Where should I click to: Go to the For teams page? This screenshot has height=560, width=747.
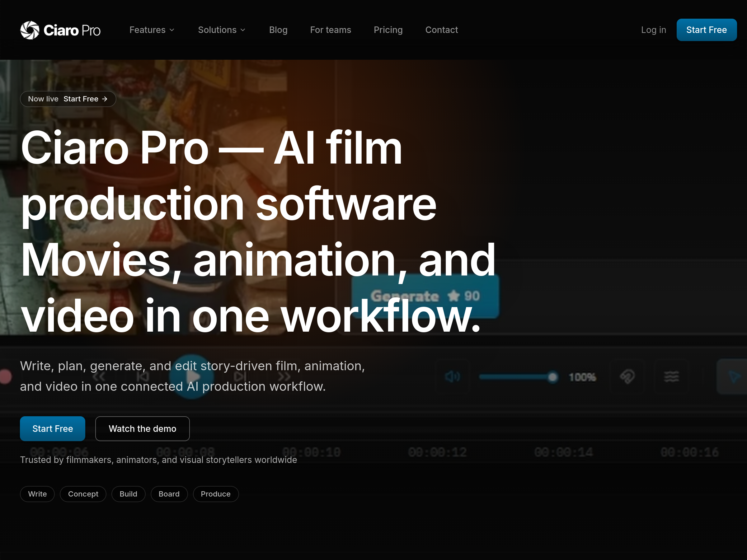pos(330,30)
